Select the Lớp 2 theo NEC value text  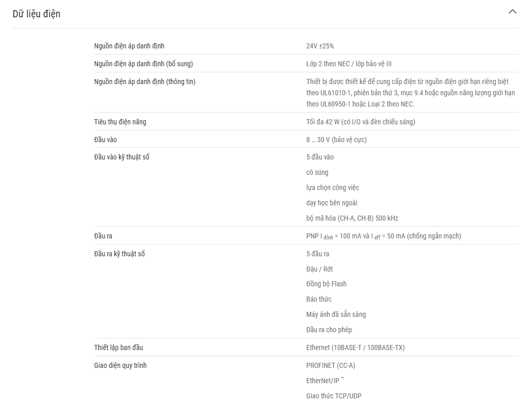[348, 64]
